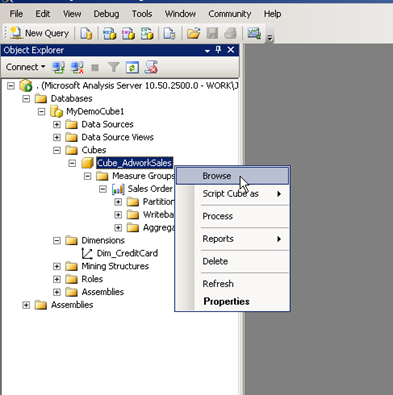The image size is (393, 395).
Task: Select the Microsoft Analysis Server root node
Action: [x=138, y=86]
